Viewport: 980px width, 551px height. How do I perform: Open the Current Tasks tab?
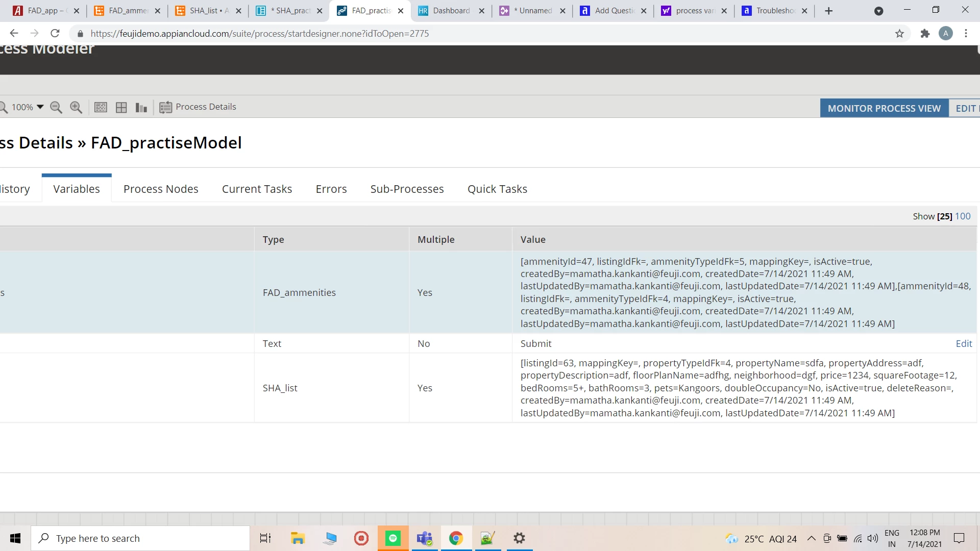(x=257, y=189)
